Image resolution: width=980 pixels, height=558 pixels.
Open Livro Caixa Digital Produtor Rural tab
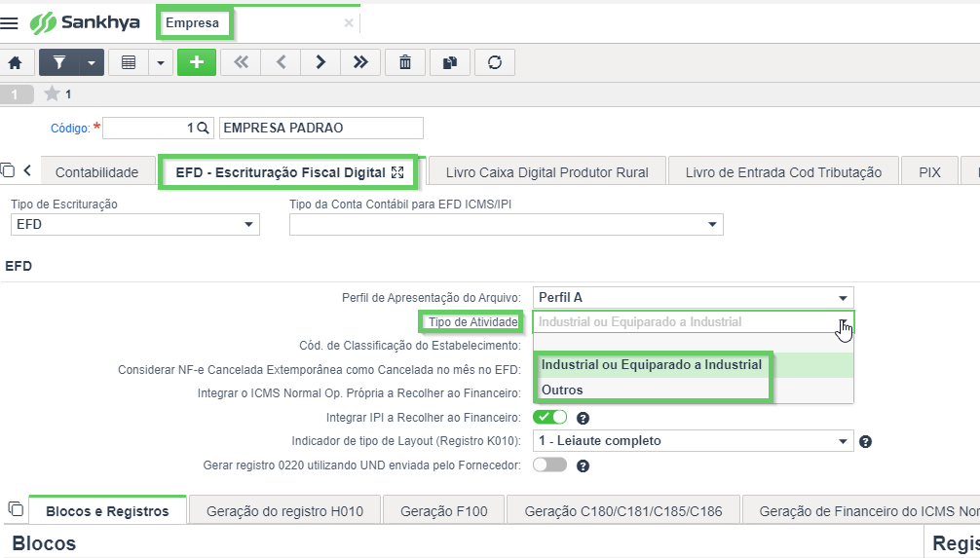point(547,172)
